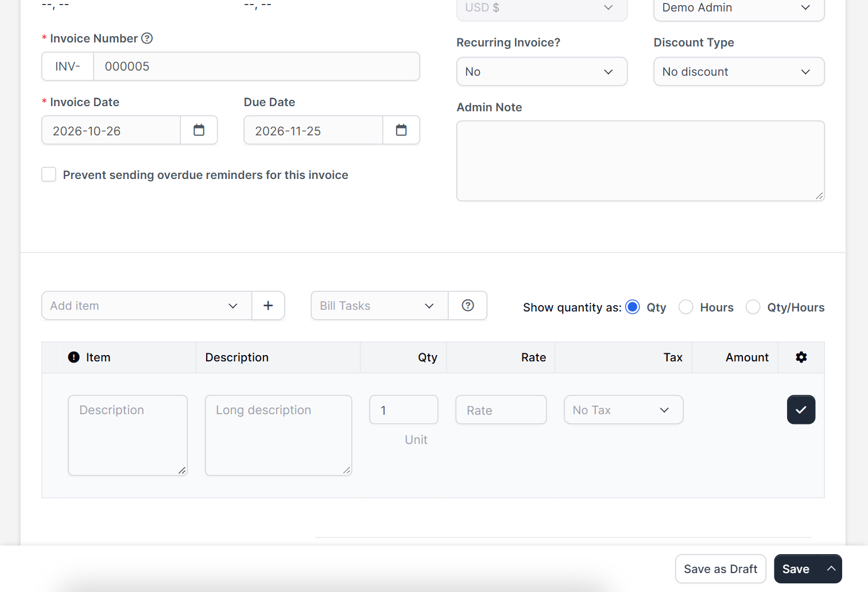
Task: Click the Amount column header
Action: click(x=747, y=357)
